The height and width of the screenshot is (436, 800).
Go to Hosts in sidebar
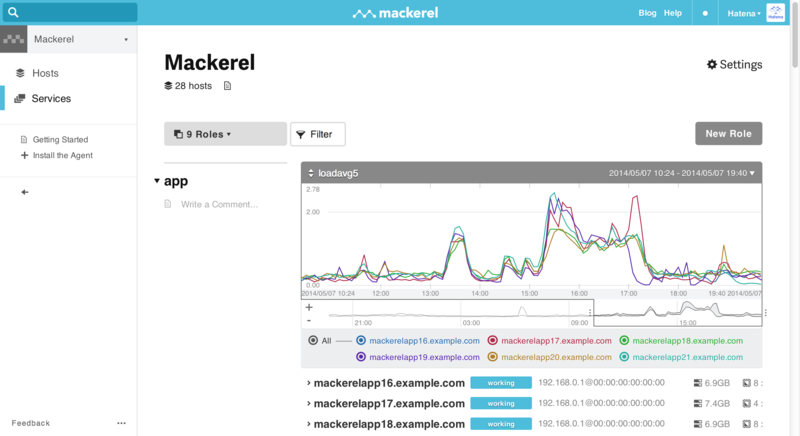(x=45, y=73)
